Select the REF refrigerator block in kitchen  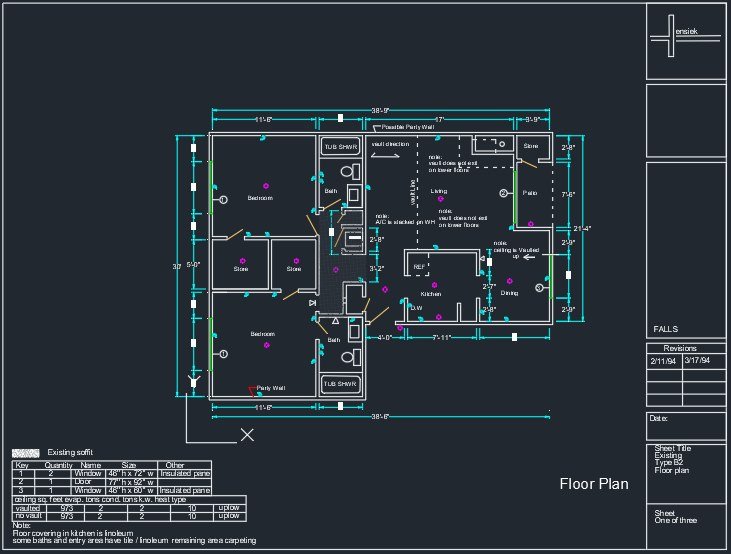(420, 266)
